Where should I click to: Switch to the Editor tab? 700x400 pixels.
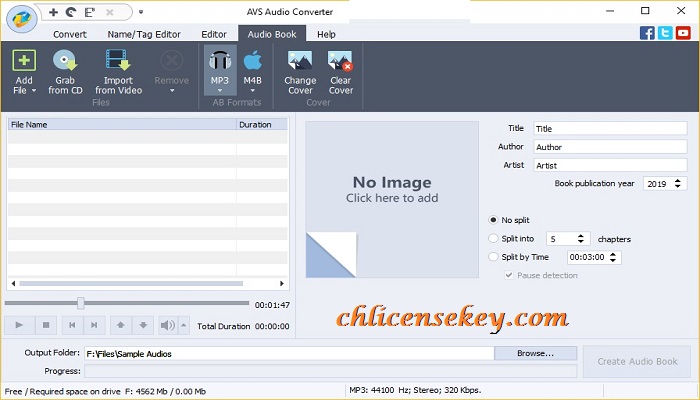click(x=214, y=34)
